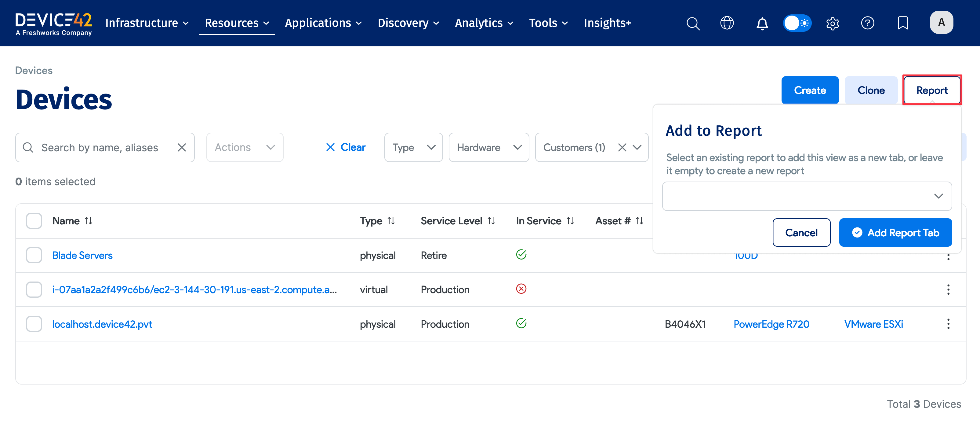Expand the Hardware filter dropdown
Viewport: 980px width, 431px height.
coord(488,147)
